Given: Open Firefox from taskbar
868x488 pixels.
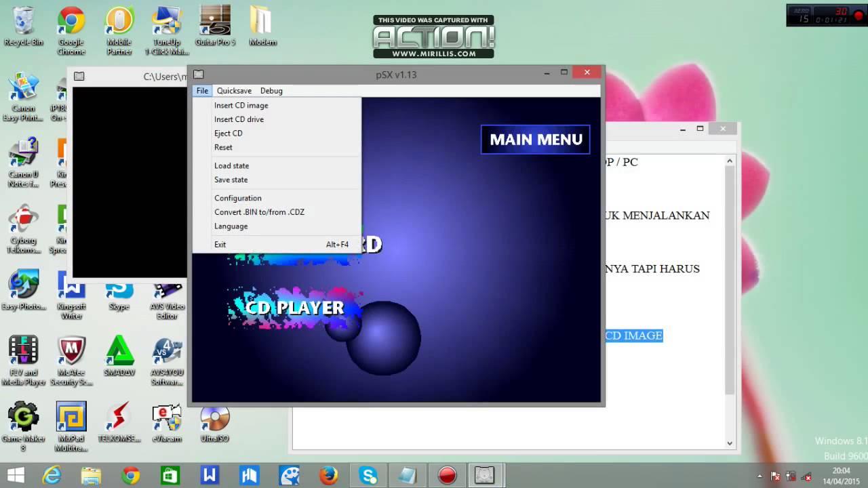Looking at the screenshot, I should click(x=328, y=475).
